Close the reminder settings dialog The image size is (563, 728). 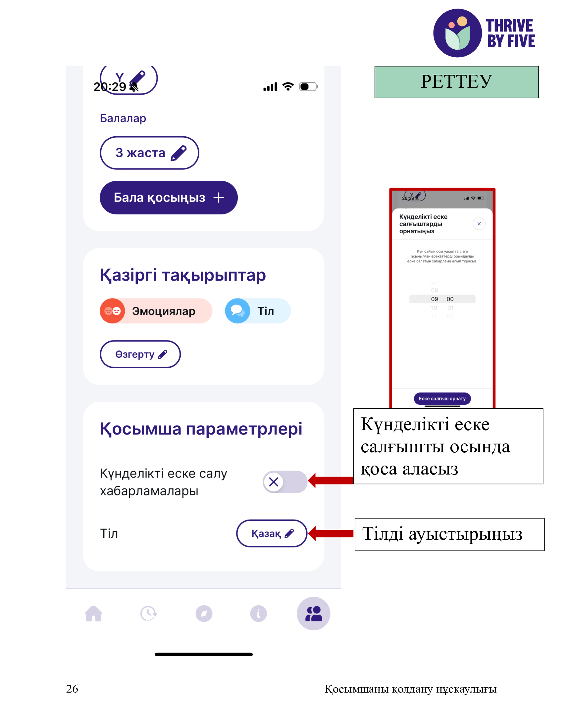coord(479,224)
